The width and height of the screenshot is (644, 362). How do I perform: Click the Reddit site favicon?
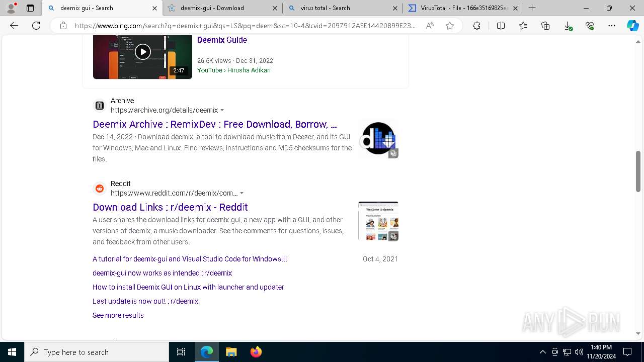pos(100,189)
